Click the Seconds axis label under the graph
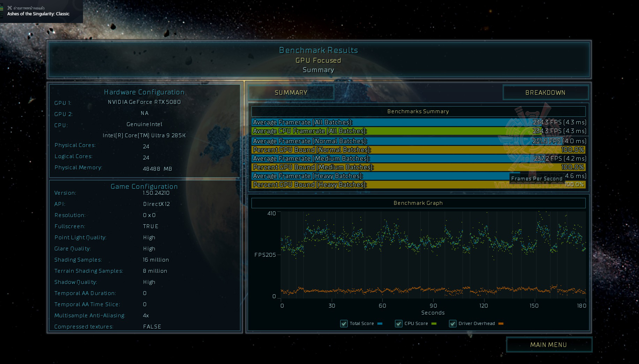The image size is (639, 364). click(x=433, y=313)
